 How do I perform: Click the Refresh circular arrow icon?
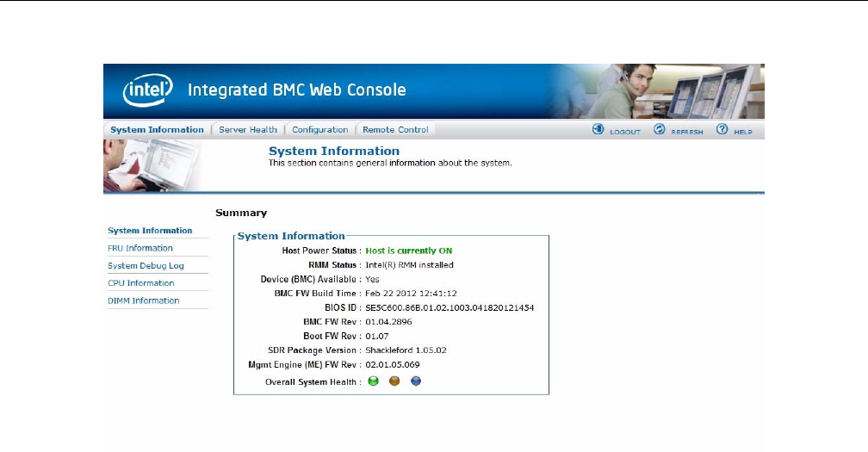(660, 129)
